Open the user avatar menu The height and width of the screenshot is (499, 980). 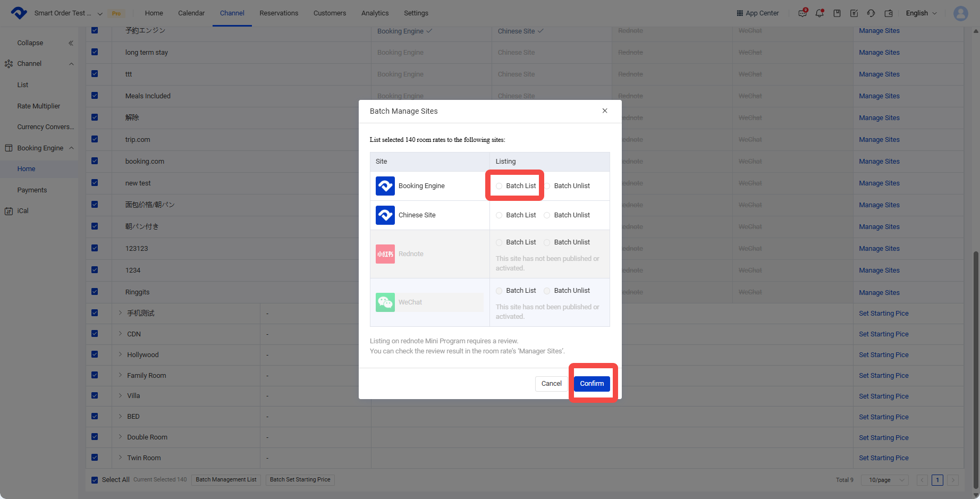[961, 13]
